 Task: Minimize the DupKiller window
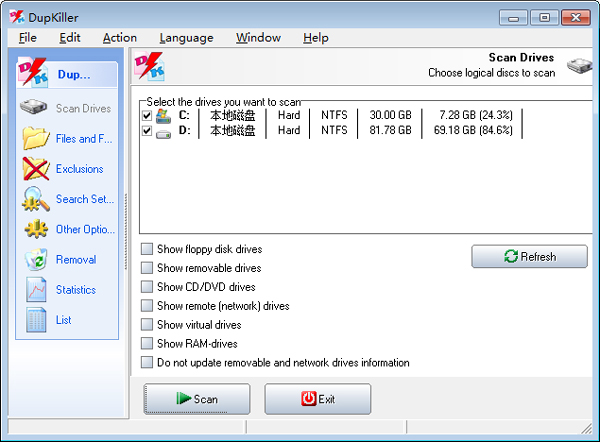click(514, 17)
